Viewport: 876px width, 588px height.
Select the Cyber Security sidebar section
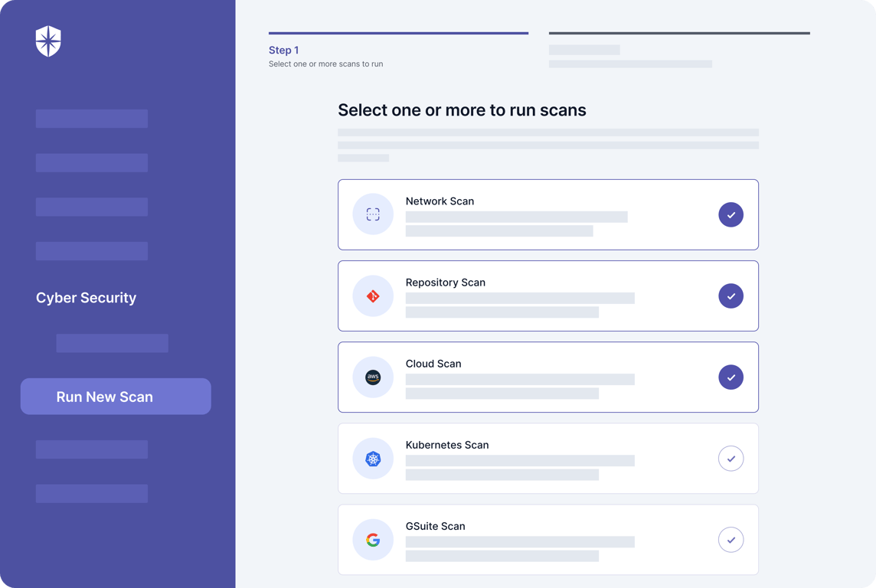point(86,298)
